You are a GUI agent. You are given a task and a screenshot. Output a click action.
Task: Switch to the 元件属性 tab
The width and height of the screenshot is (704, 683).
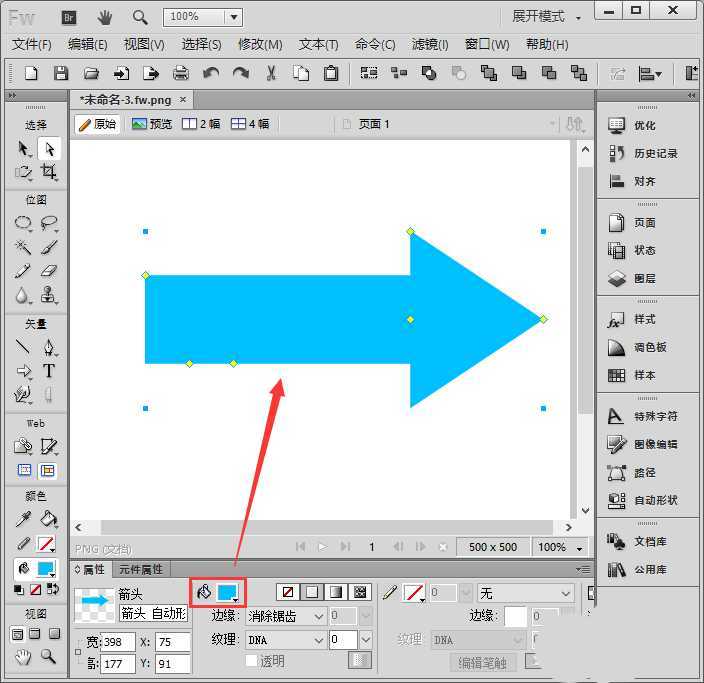pos(141,569)
